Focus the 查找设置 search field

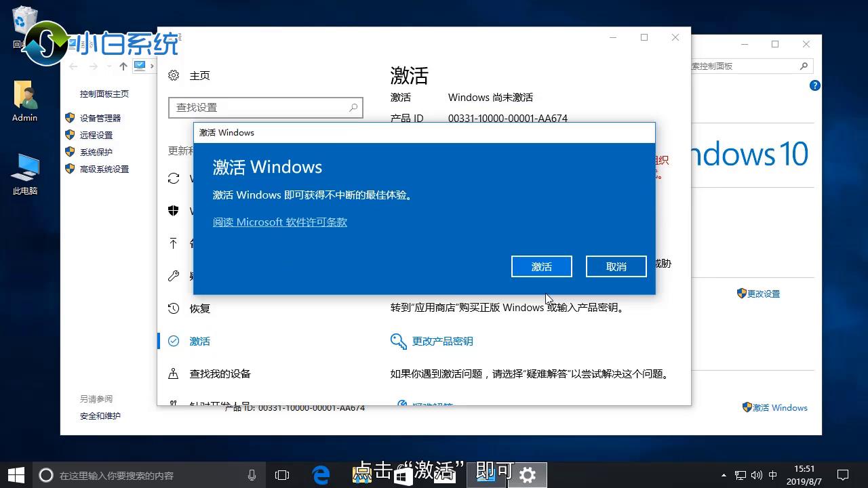(x=266, y=107)
